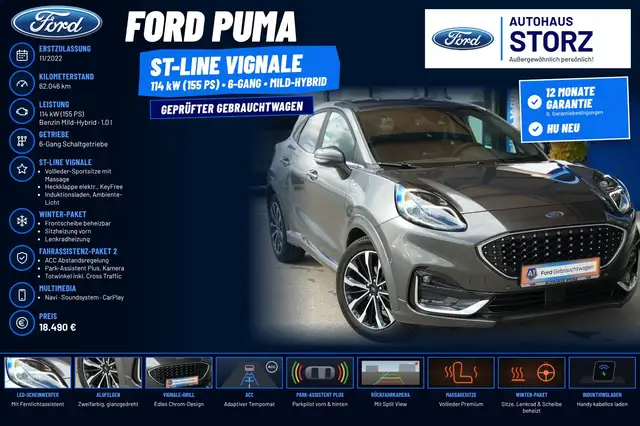Image resolution: width=640 pixels, height=426 pixels.
Task: Click the Mit Fernlichtassistent caption
Action: click(x=38, y=404)
